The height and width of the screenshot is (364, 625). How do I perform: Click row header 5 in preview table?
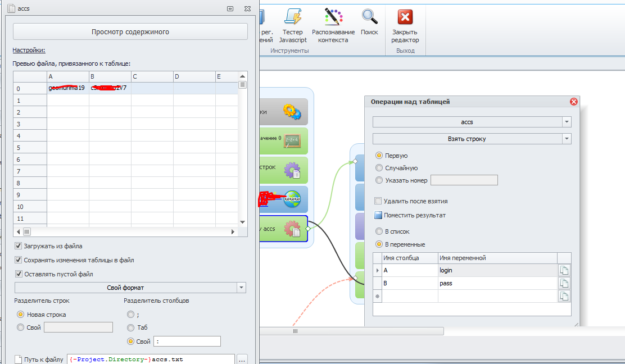click(x=30, y=147)
